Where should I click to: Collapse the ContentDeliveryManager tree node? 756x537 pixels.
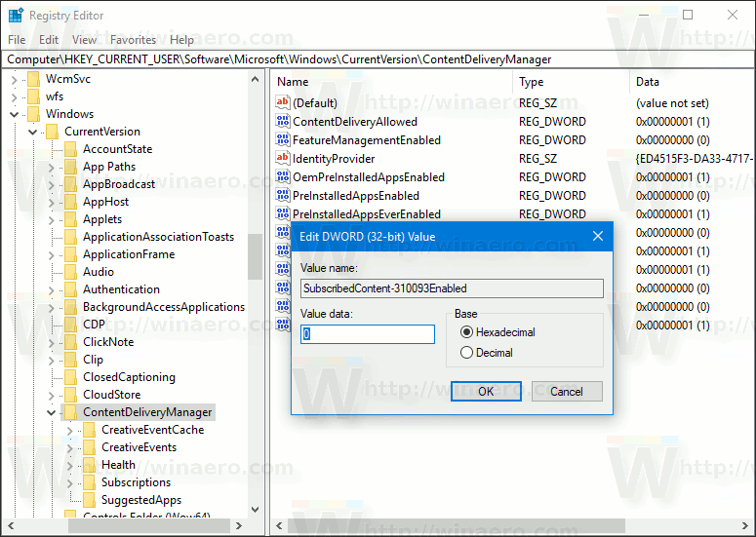[51, 412]
